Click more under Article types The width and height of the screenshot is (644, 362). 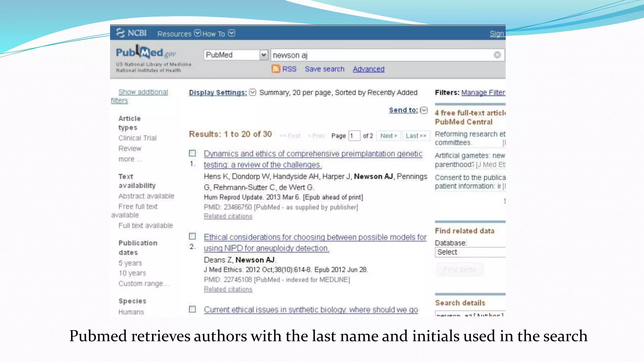tap(130, 159)
